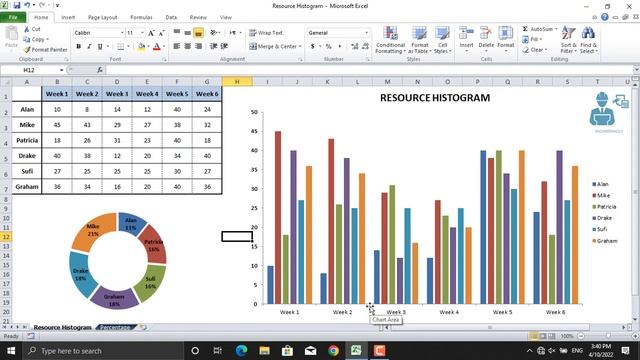The image size is (640, 360).
Task: Switch to the Page Layout tab
Action: pos(102,18)
